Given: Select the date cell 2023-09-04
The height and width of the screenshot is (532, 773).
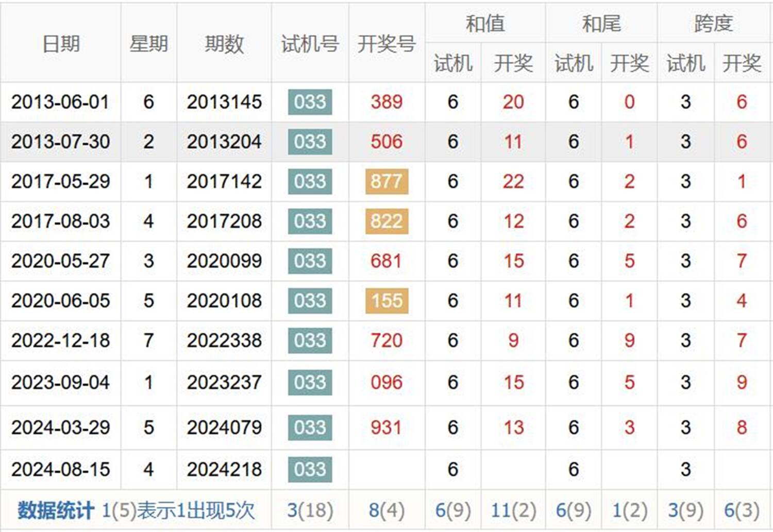Looking at the screenshot, I should 61,382.
